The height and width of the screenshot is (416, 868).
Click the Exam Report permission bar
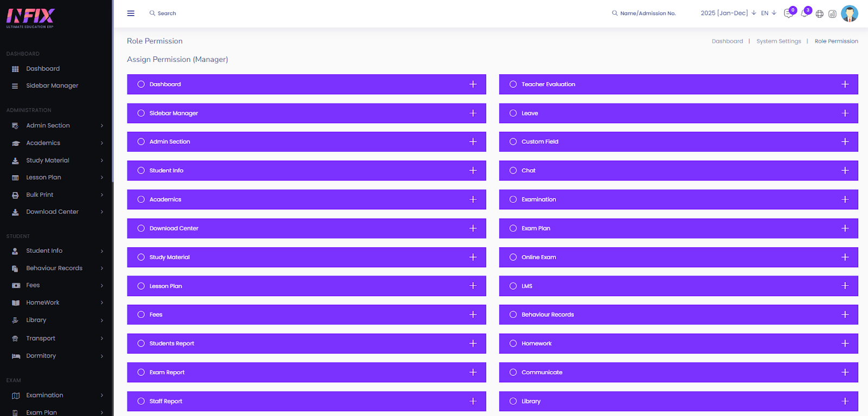click(x=307, y=372)
